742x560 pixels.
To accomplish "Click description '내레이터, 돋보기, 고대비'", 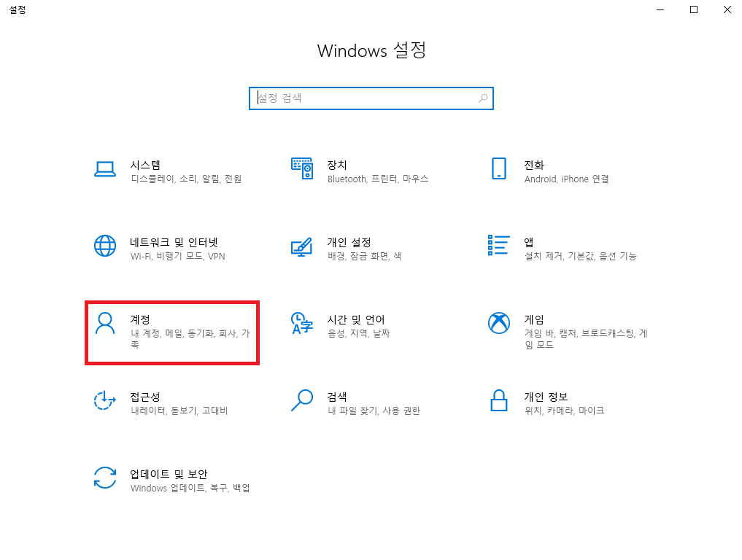I will [179, 411].
